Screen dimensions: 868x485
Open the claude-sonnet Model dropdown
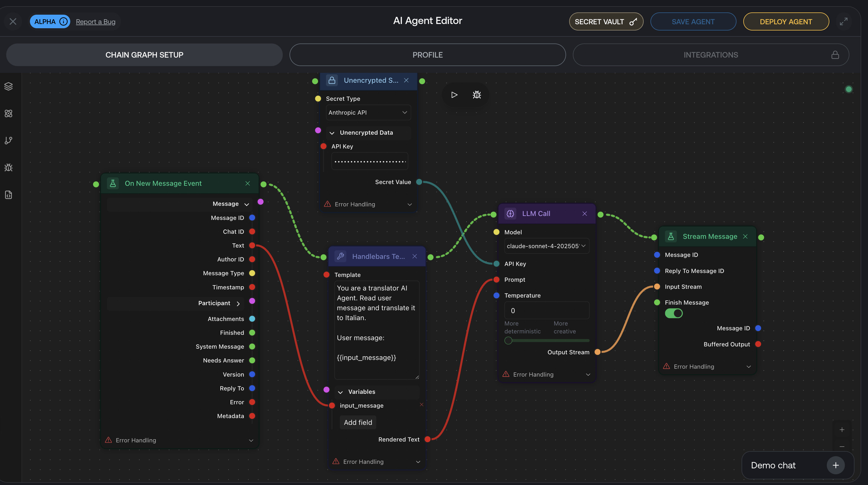(x=546, y=246)
